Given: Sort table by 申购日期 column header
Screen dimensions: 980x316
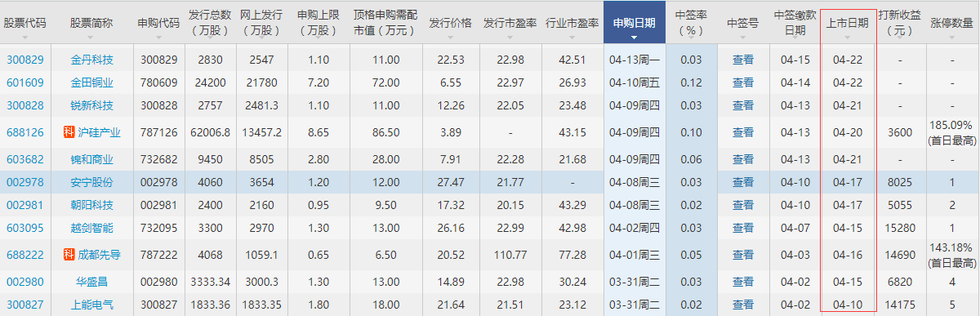Looking at the screenshot, I should click(x=634, y=23).
